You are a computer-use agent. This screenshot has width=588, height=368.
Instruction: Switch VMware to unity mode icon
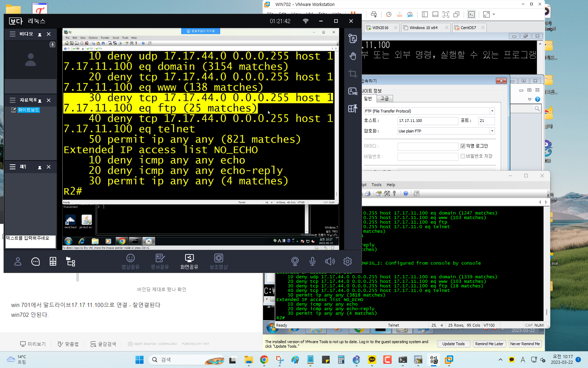pos(456,14)
